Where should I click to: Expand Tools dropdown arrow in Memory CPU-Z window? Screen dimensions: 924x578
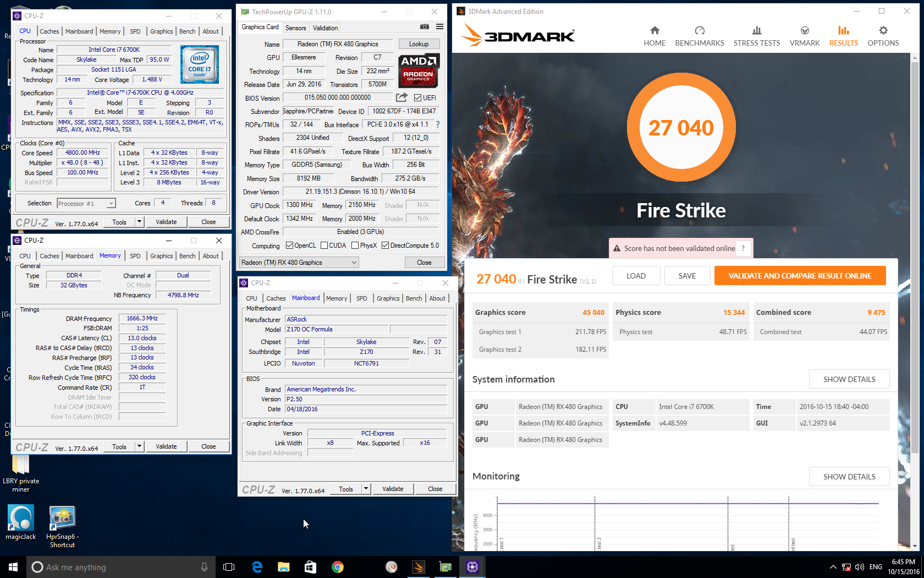pos(140,446)
